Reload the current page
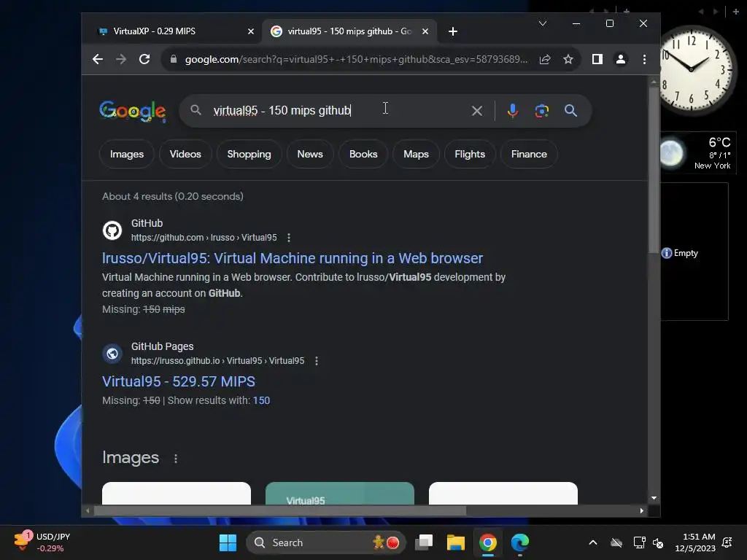This screenshot has height=560, width=747. pyautogui.click(x=144, y=59)
